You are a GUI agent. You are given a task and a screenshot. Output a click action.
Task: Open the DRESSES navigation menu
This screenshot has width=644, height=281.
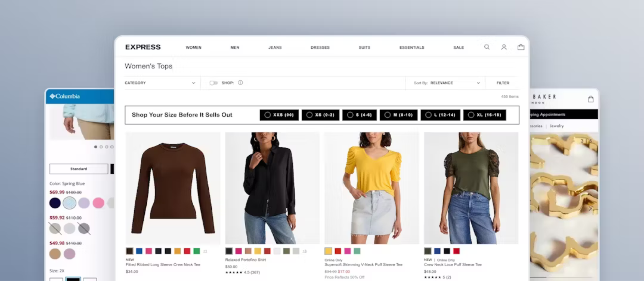[320, 47]
